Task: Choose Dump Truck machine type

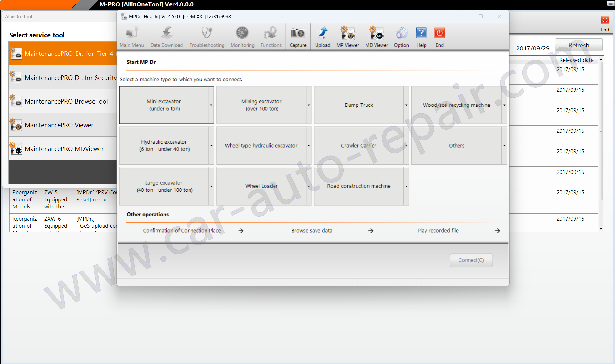Action: tap(359, 105)
